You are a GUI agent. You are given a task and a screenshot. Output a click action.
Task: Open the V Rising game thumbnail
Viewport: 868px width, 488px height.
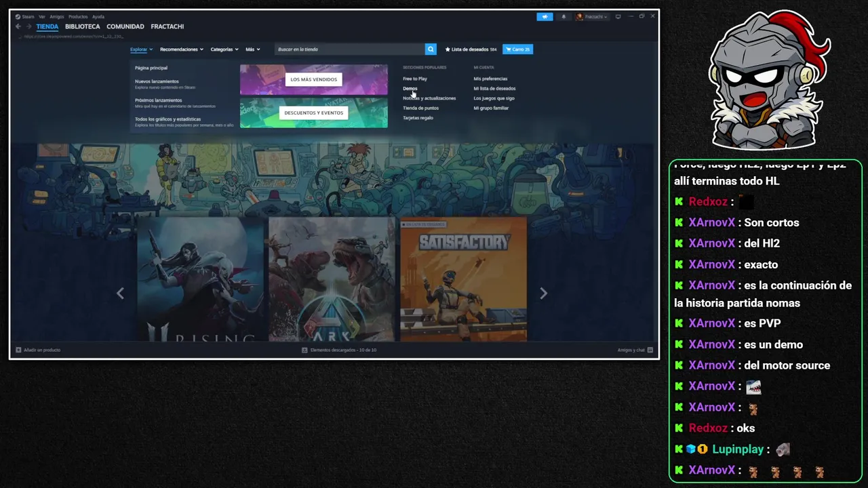tap(200, 279)
